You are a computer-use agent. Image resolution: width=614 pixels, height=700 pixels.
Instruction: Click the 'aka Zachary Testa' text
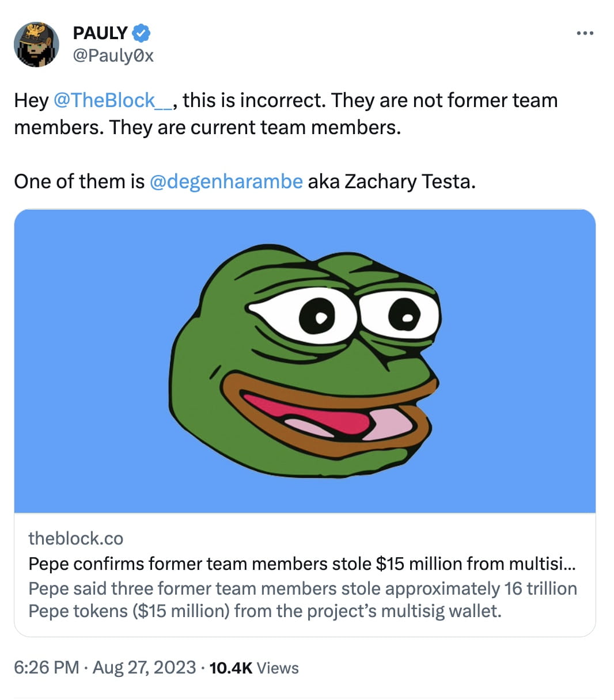click(392, 181)
